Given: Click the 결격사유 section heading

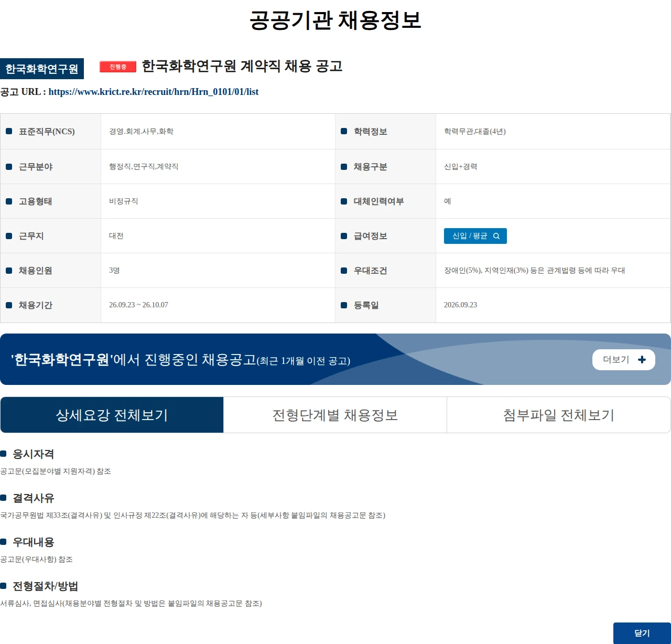Looking at the screenshot, I should (x=33, y=498).
